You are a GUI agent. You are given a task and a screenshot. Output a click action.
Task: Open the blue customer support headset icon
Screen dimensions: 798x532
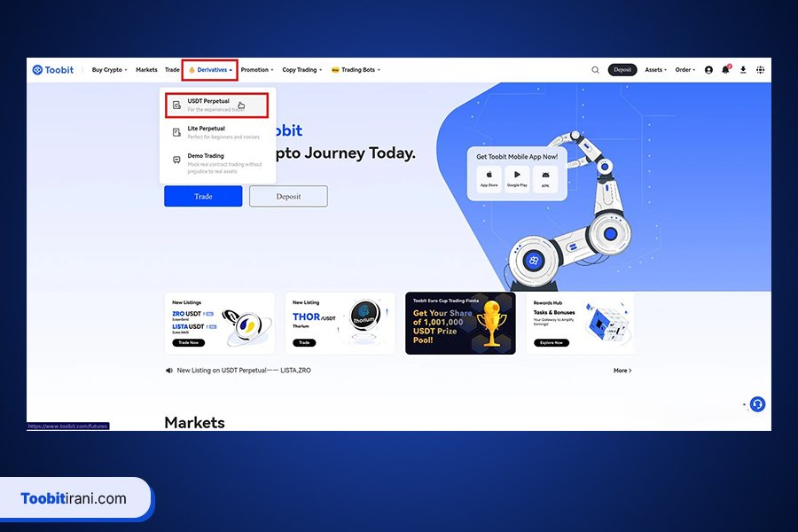pyautogui.click(x=757, y=404)
